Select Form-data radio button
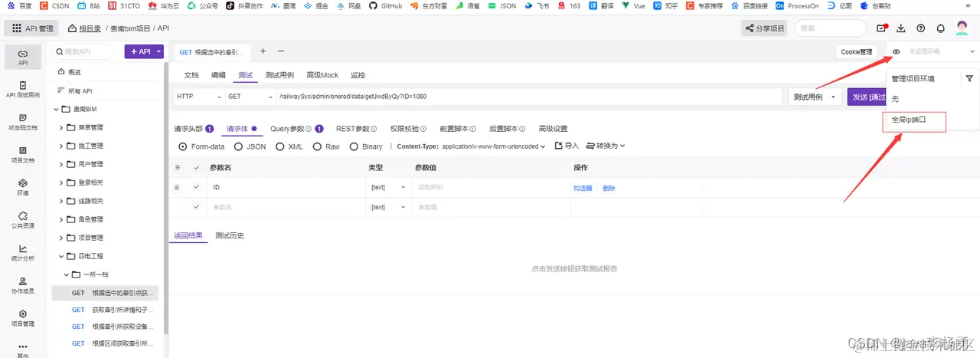This screenshot has width=980, height=358. pos(182,146)
